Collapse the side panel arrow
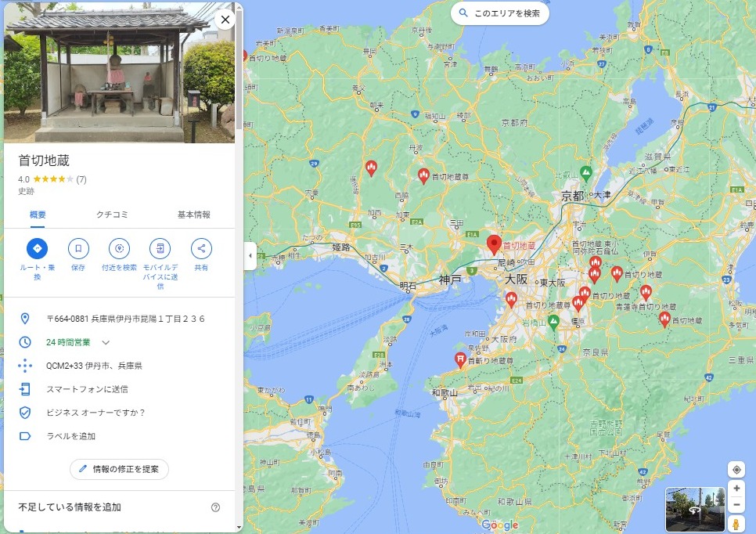This screenshot has width=756, height=534. (x=250, y=256)
